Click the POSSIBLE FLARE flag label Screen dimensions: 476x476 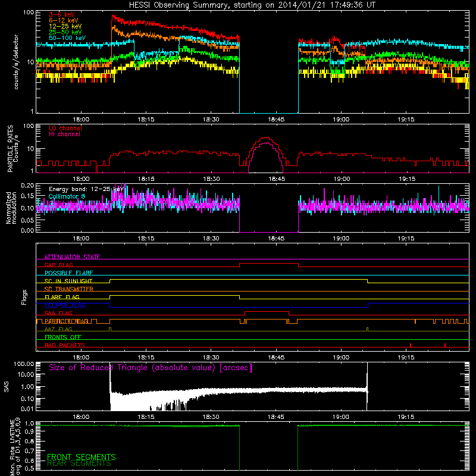click(x=68, y=273)
